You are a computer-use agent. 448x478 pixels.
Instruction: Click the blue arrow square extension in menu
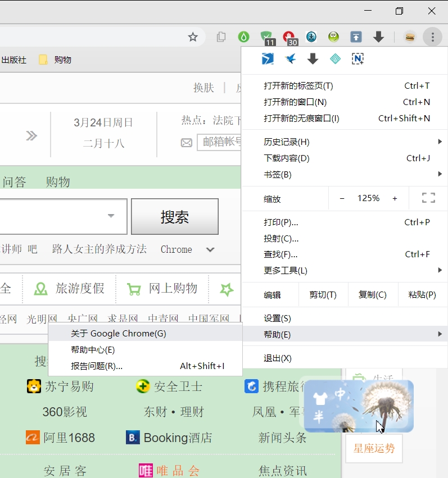[268, 58]
